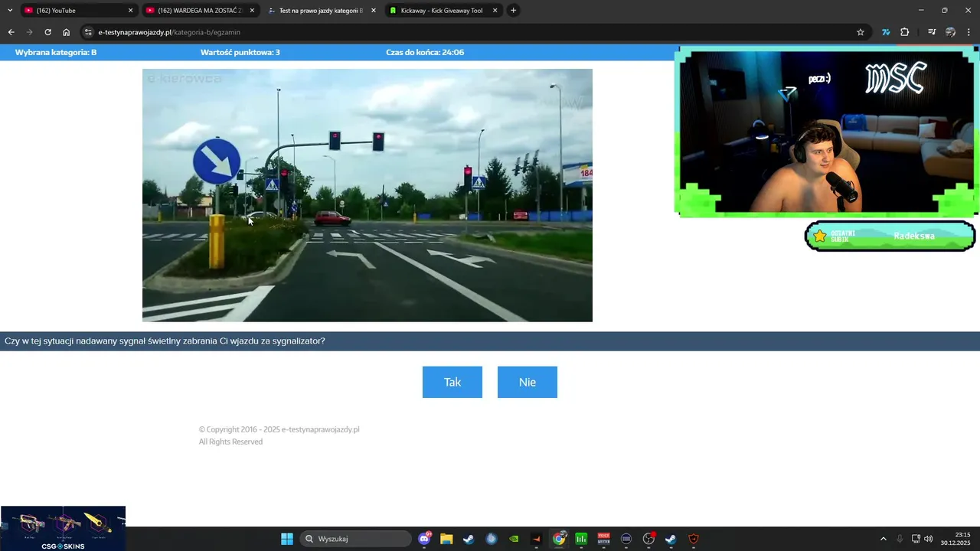Open a new browser tab
The width and height of the screenshot is (980, 551).
(x=514, y=11)
